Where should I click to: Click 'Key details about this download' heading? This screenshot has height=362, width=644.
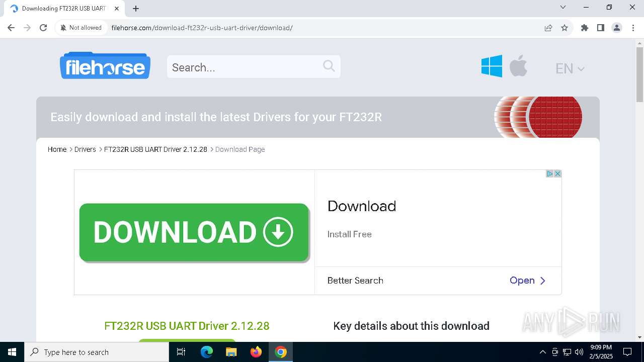click(411, 326)
